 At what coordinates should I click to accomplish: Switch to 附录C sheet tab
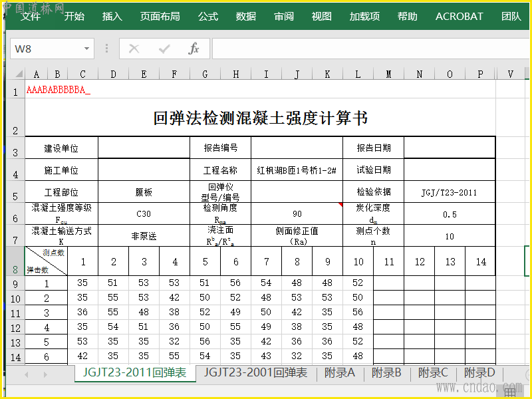click(x=433, y=373)
